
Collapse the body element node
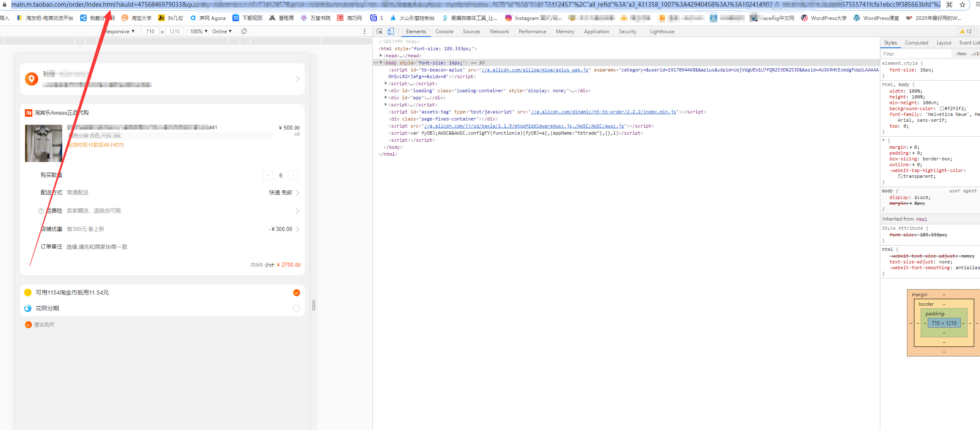coord(381,63)
